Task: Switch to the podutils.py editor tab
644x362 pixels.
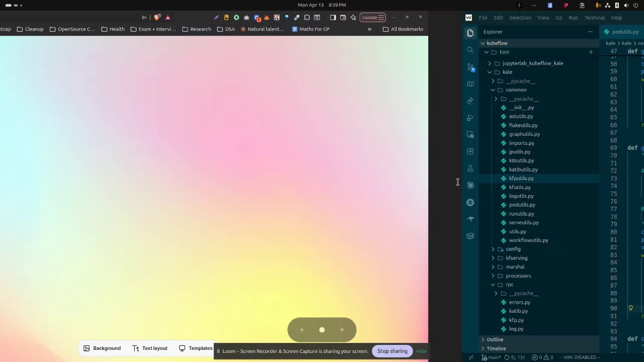Action: click(622, 32)
